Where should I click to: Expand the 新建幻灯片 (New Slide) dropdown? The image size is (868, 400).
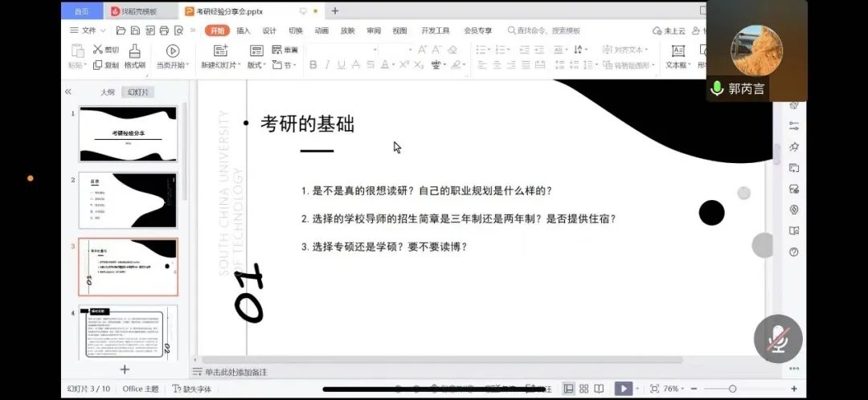(219, 65)
